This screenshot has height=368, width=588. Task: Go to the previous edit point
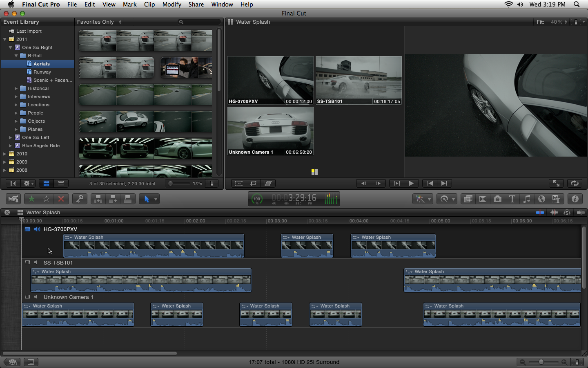click(430, 184)
